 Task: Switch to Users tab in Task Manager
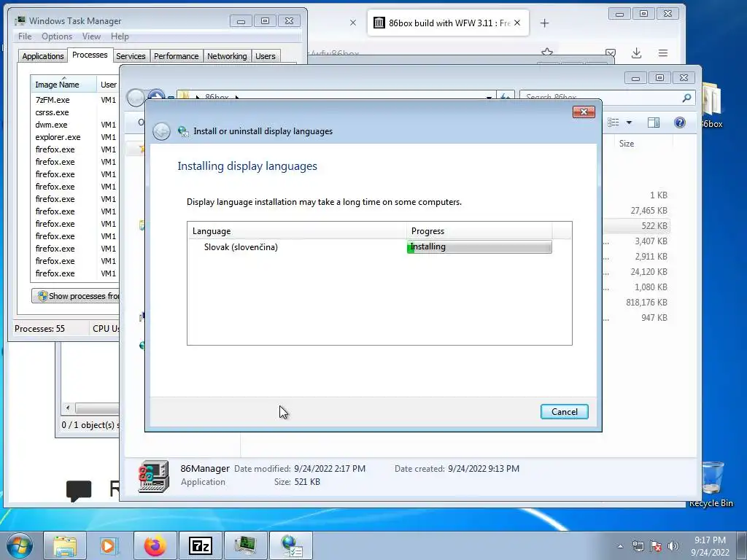(x=266, y=56)
